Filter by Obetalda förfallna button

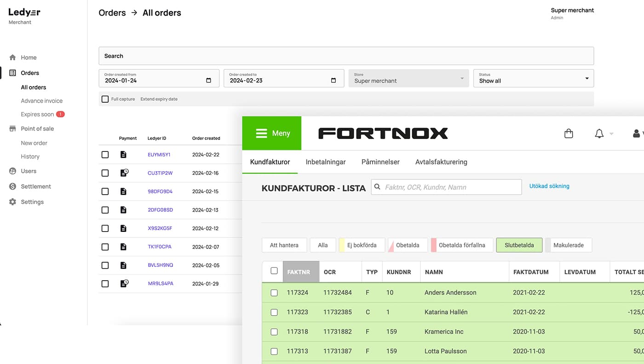(x=462, y=245)
